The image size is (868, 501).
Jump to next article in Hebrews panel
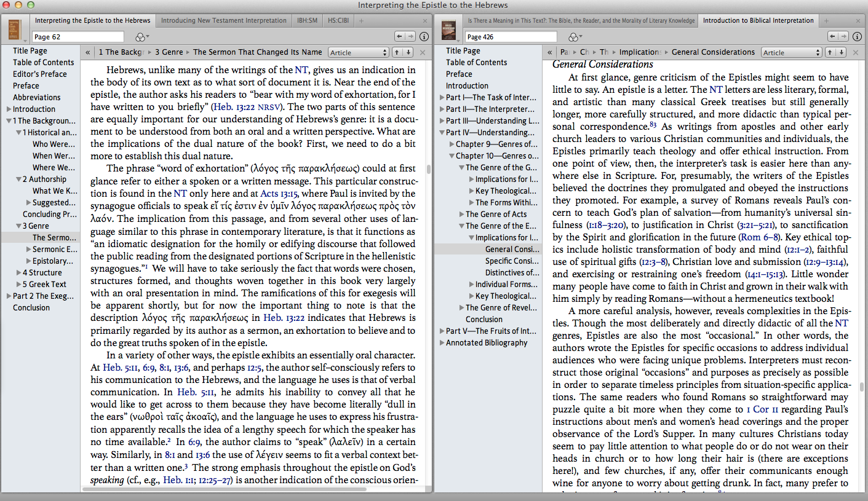(x=409, y=52)
